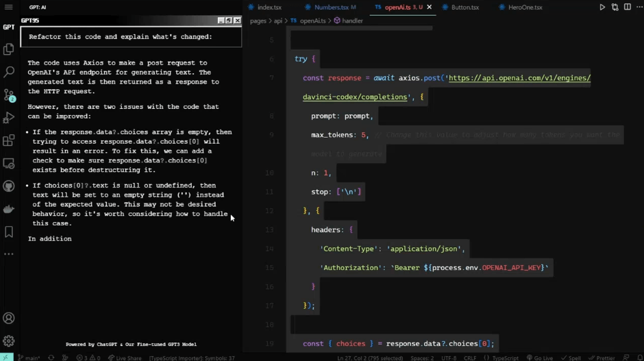Click the GPT95 prompt input box
The height and width of the screenshot is (361, 644).
click(x=131, y=37)
